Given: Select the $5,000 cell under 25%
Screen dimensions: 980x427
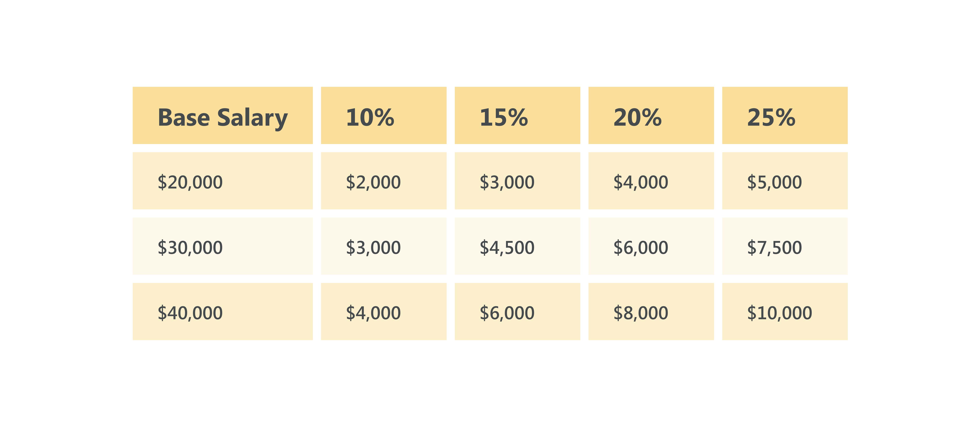Looking at the screenshot, I should (x=785, y=181).
